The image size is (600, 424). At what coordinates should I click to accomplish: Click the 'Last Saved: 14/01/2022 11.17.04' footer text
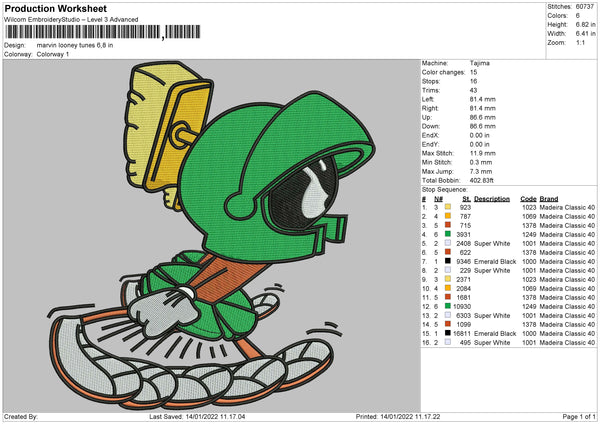click(197, 417)
